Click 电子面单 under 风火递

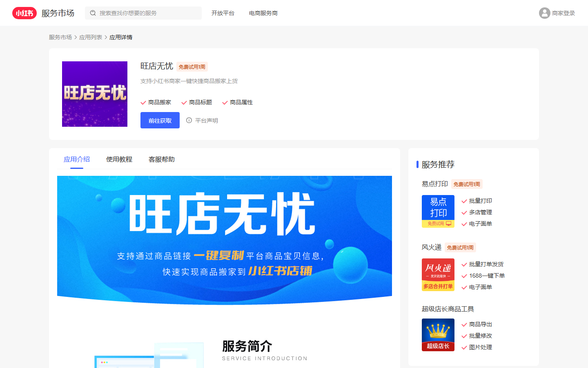481,287
